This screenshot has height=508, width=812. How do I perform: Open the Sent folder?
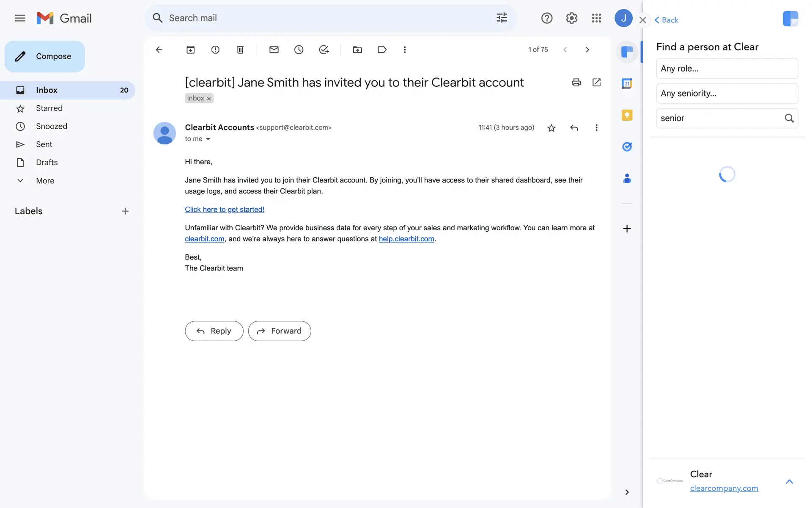44,144
